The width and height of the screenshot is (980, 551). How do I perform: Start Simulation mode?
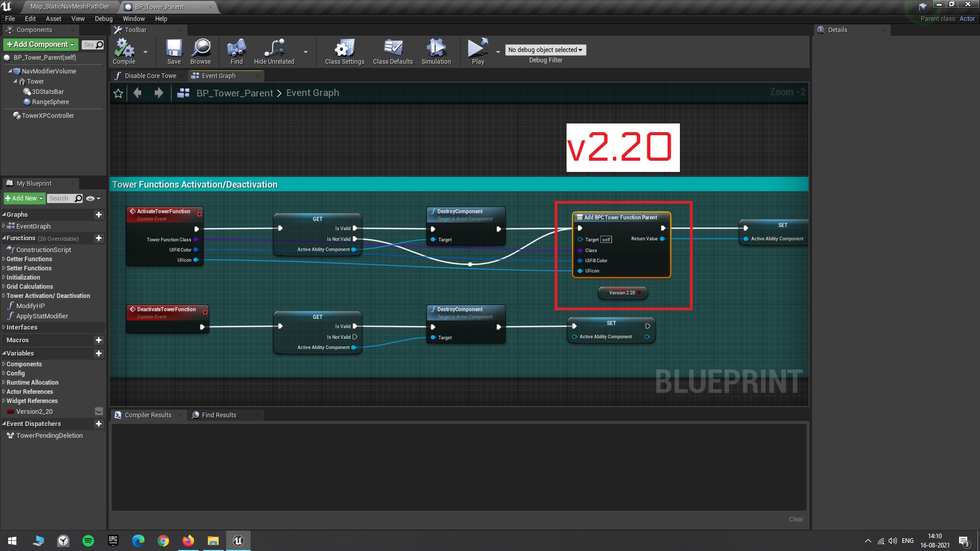pos(436,51)
